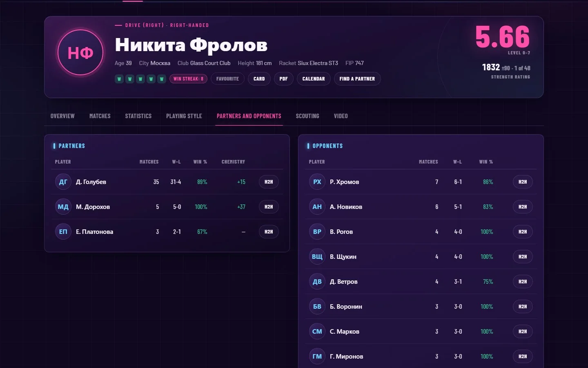Open АН avatar for А. Новиков
588x368 pixels.
click(317, 207)
